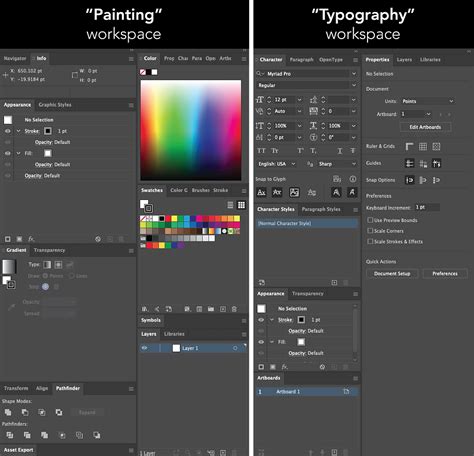Select Radial Gradient type icon
The image size is (474, 456).
[58, 265]
